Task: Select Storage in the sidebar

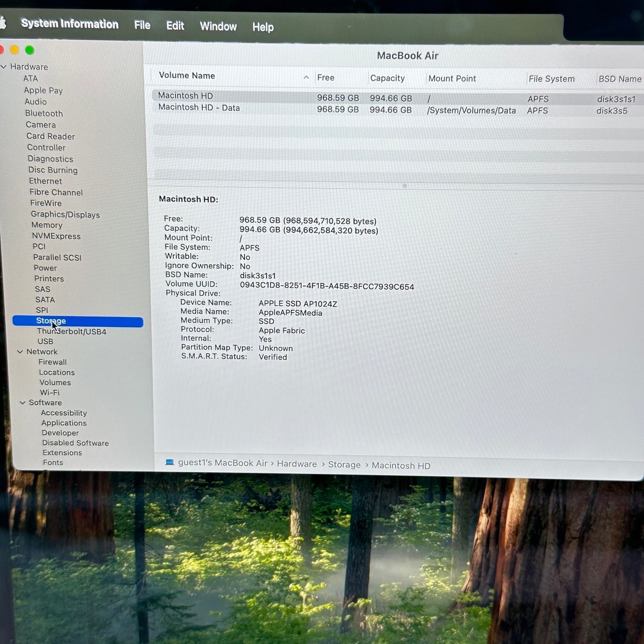Action: tap(78, 321)
